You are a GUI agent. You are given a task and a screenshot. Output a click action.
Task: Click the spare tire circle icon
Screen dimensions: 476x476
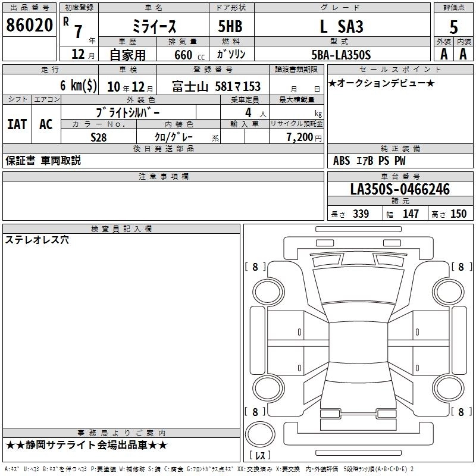(260, 434)
